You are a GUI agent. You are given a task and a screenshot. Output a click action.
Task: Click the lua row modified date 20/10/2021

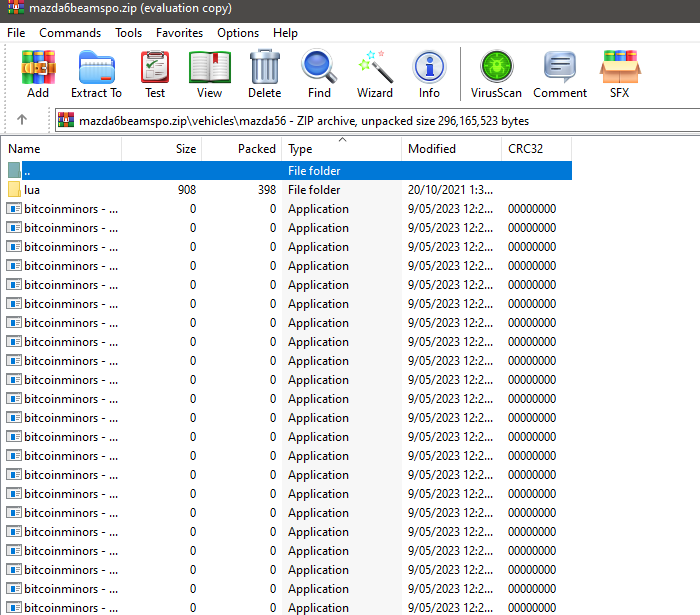(x=450, y=190)
